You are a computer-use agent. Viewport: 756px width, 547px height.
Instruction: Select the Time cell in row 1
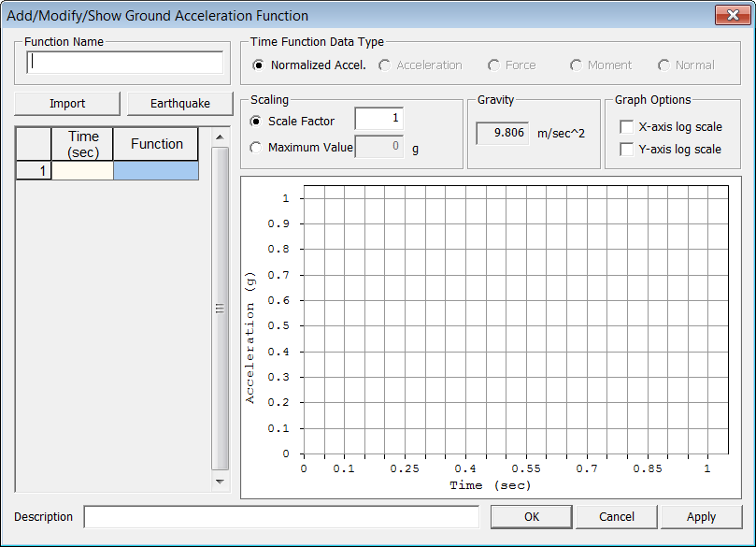point(82,169)
